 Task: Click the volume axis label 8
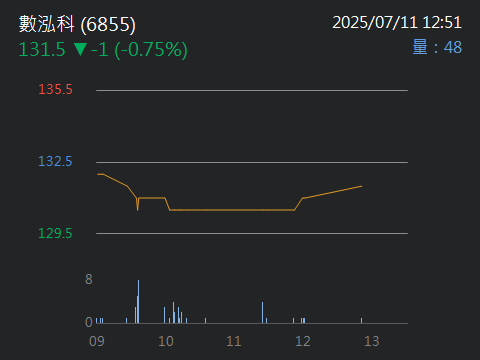(x=89, y=279)
